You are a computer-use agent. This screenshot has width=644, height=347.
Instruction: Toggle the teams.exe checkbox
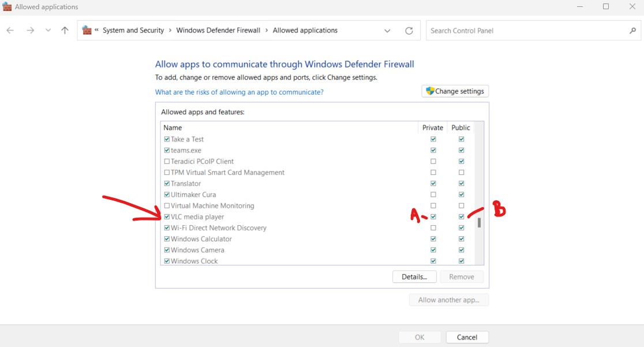[167, 150]
